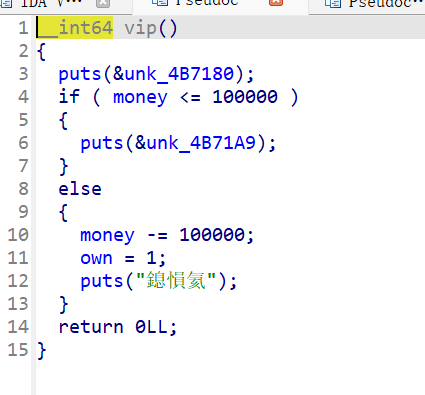The width and height of the screenshot is (425, 395).
Task: Click the active Pseudocode tab's page icon
Action: tap(160, 3)
